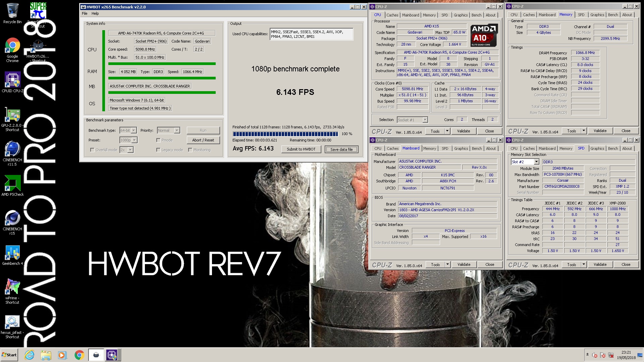Open the HWBOT x265 desktop shortcut
This screenshot has height=362, width=644.
[38, 50]
